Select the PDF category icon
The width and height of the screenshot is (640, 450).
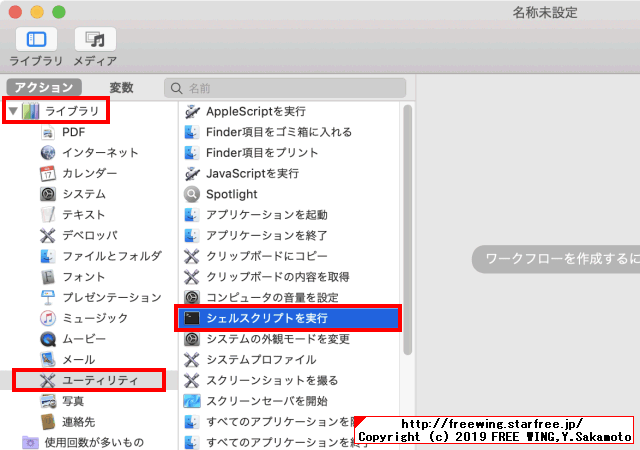click(x=48, y=132)
